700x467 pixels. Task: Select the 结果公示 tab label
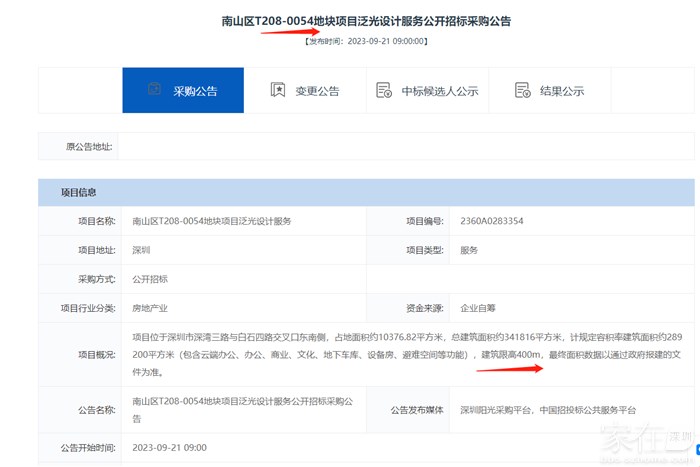(x=561, y=91)
